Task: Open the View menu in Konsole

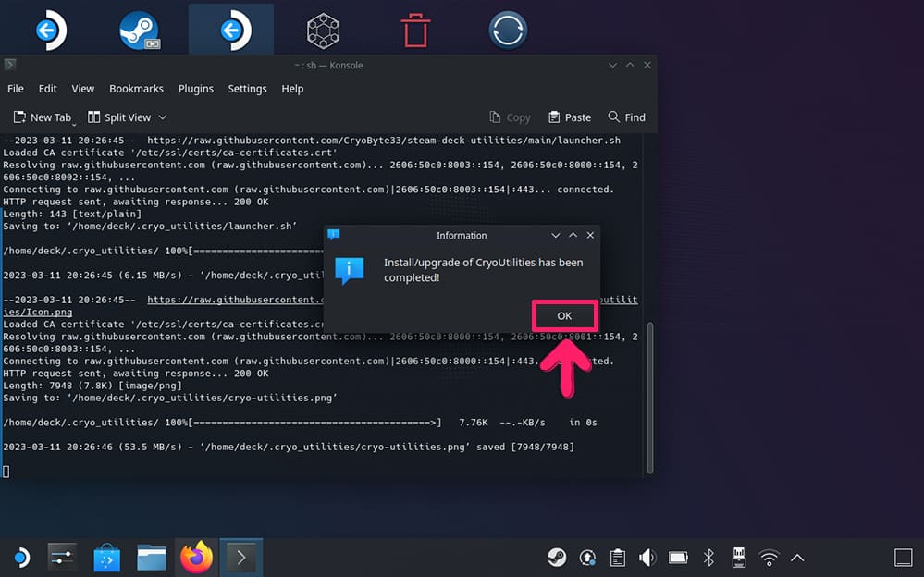Action: (82, 89)
